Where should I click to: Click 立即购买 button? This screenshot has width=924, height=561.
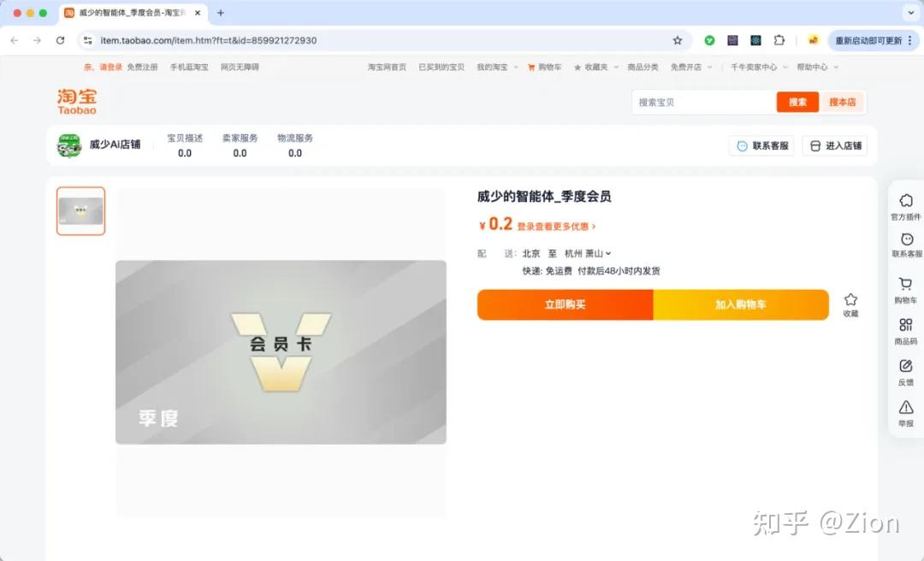pos(566,304)
